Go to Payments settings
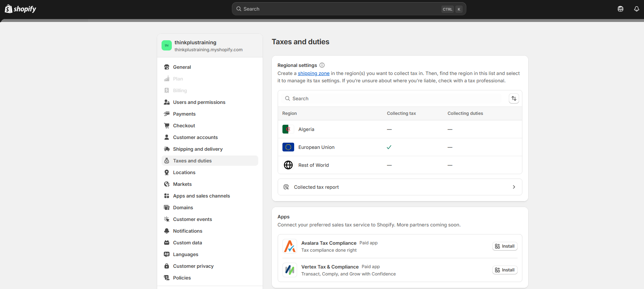The height and width of the screenshot is (289, 644). (210, 114)
